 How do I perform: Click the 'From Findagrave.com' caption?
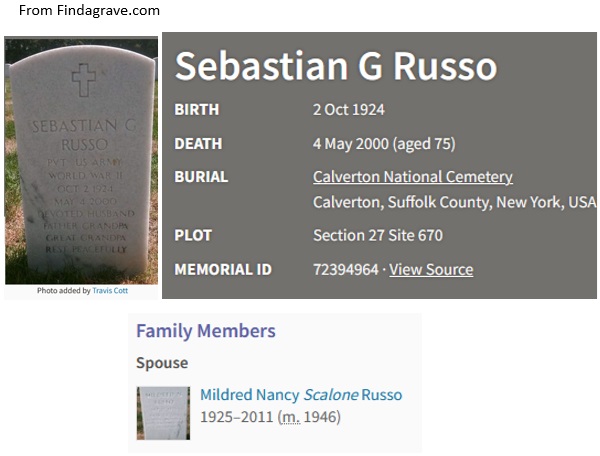coord(89,11)
